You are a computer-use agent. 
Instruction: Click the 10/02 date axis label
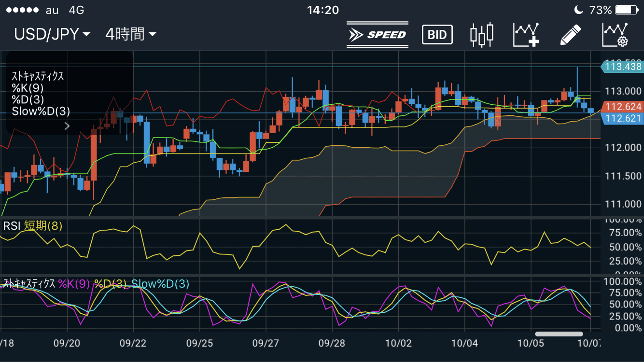pos(399,344)
